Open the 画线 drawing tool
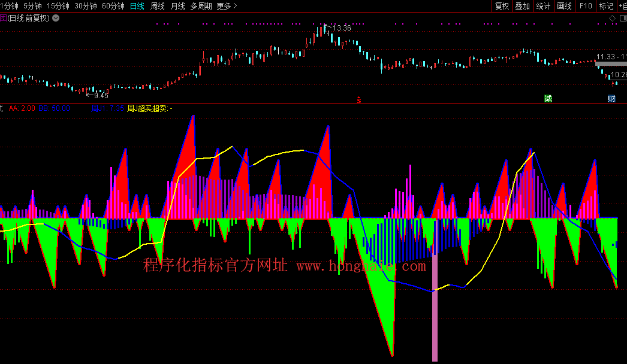This screenshot has height=364, width=627. (x=564, y=6)
